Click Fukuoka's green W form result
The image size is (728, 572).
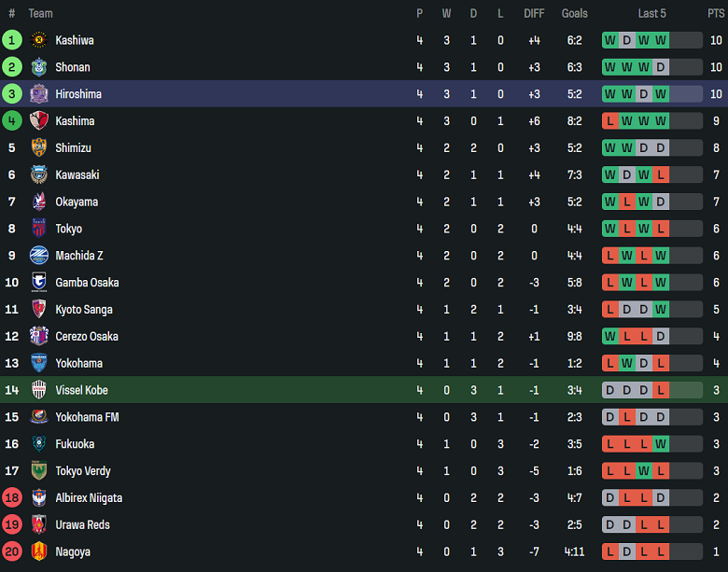tap(661, 444)
